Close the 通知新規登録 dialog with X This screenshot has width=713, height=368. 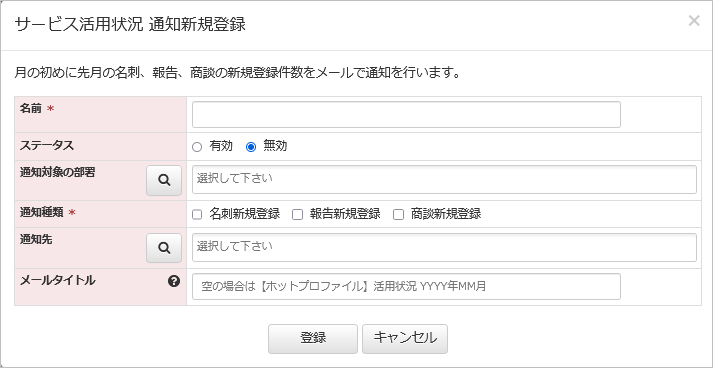(694, 20)
